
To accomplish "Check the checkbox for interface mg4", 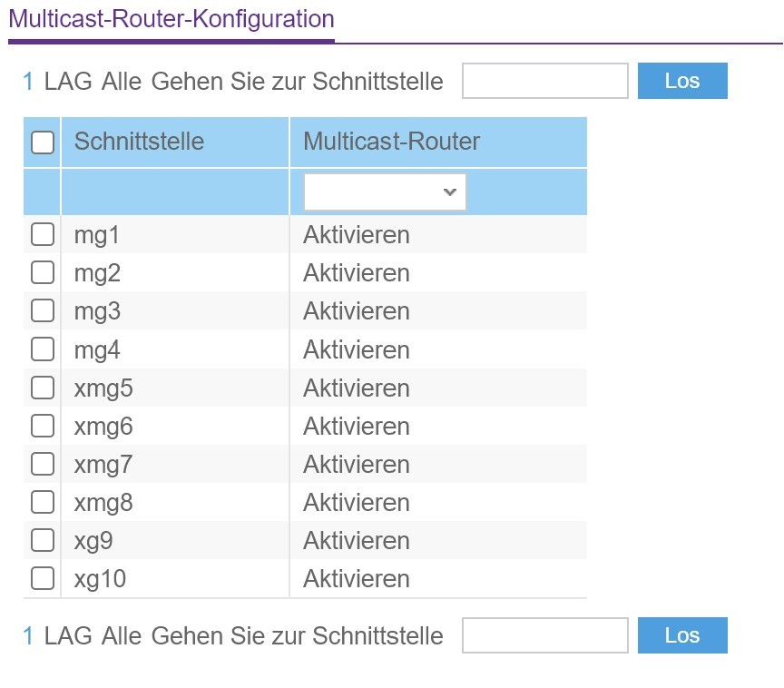I will point(42,349).
